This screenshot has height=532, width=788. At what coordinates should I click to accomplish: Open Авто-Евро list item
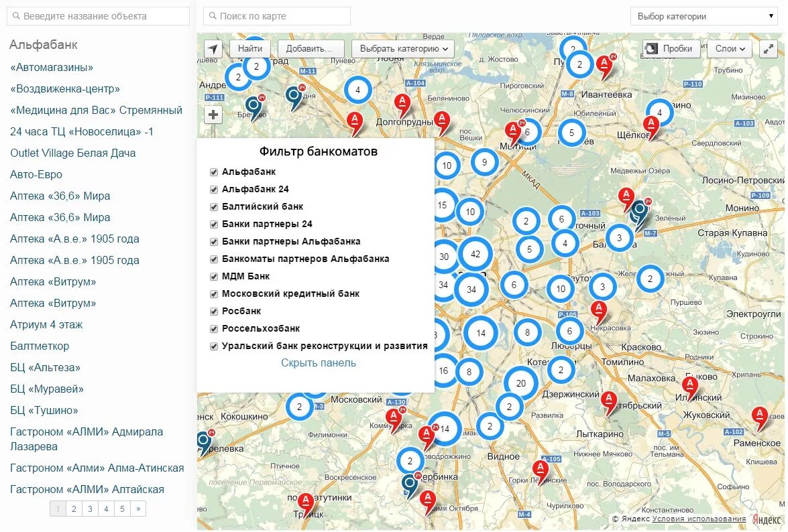(x=36, y=175)
